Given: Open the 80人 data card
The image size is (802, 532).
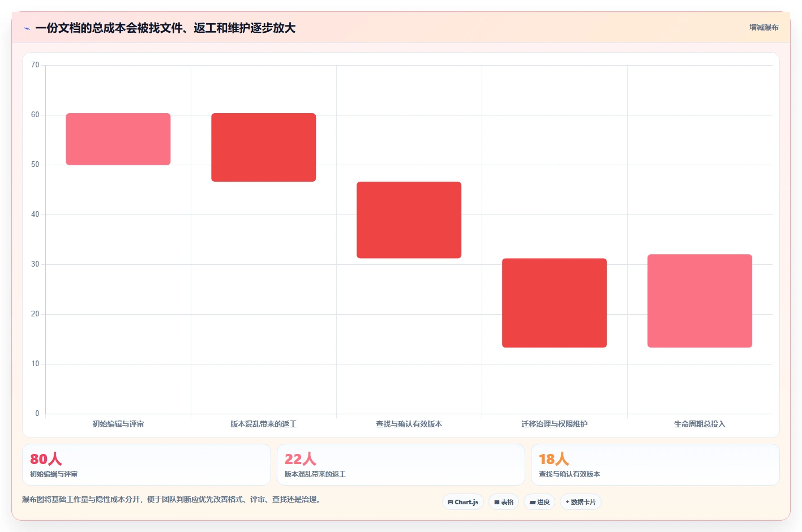Looking at the screenshot, I should (147, 465).
